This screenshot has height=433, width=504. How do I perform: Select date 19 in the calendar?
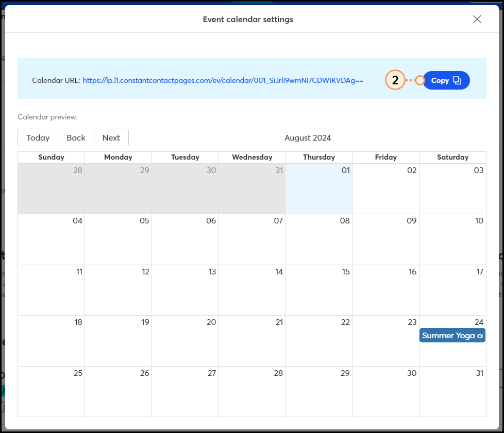[145, 322]
